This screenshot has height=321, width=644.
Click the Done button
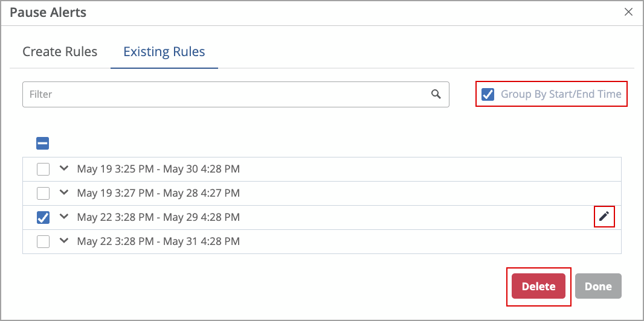pos(598,287)
